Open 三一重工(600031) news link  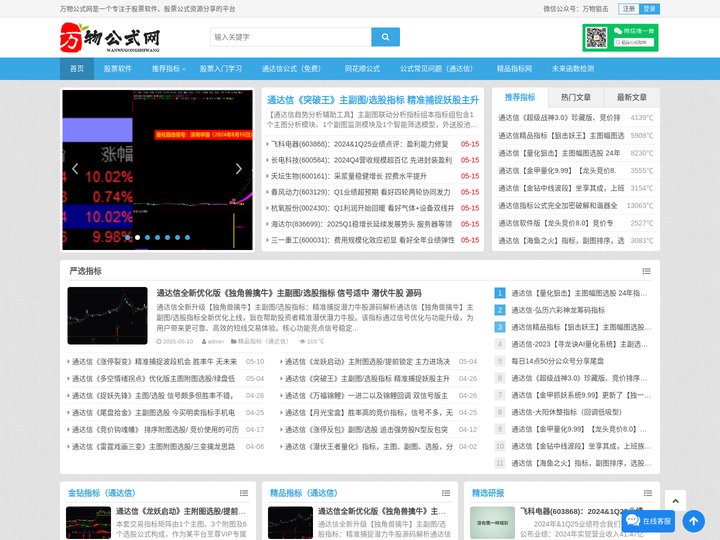click(x=363, y=240)
